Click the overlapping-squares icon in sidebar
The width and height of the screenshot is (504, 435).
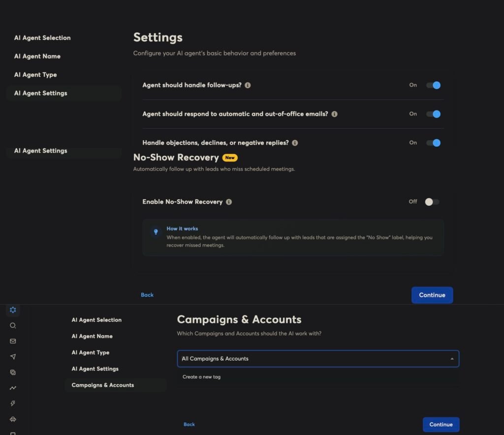tap(13, 372)
